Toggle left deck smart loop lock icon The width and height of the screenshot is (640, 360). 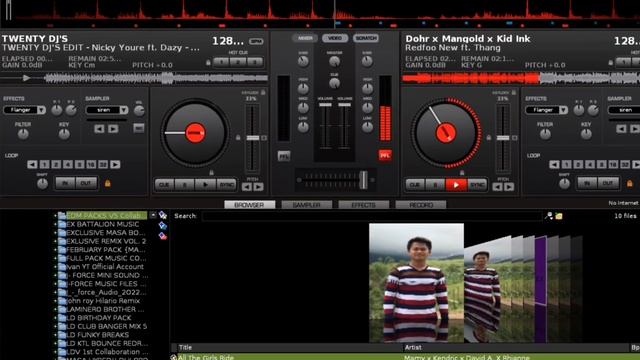point(107,184)
